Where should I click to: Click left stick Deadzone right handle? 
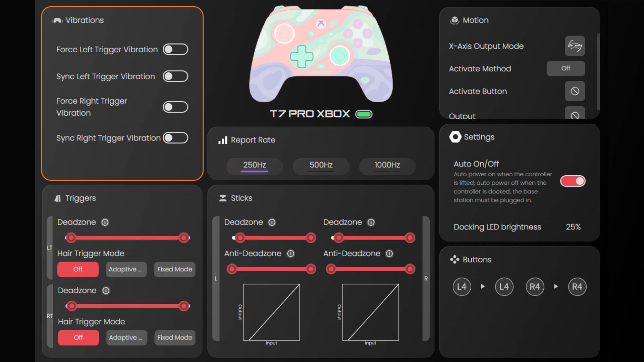[x=311, y=238]
